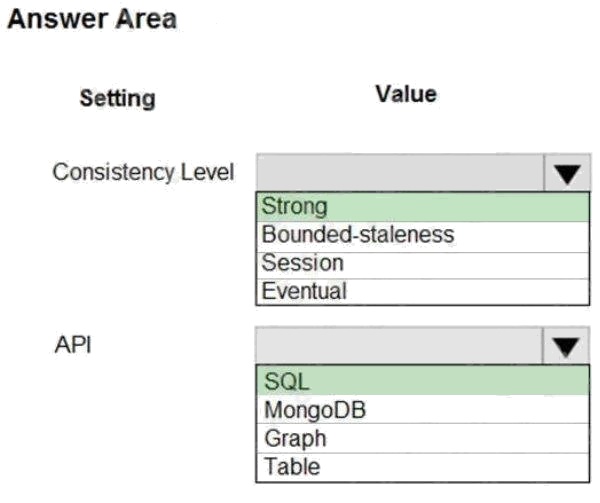Open the Consistency Level combo box field

coord(400,173)
